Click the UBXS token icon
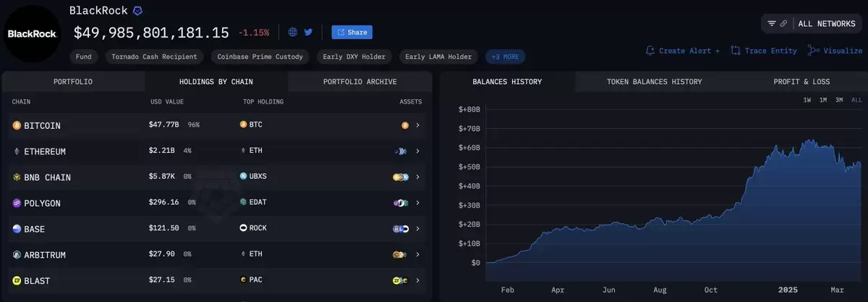Viewport: 868px width, 302px height. click(x=243, y=177)
